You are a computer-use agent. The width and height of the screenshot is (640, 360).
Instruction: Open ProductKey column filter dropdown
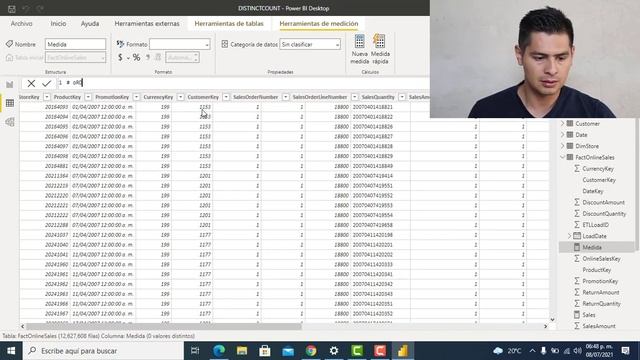(88, 97)
